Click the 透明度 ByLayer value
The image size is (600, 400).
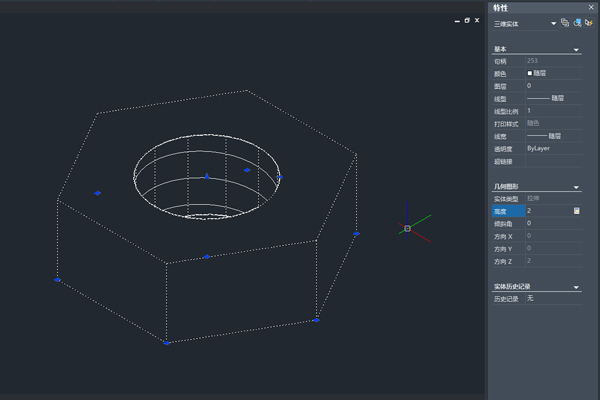click(x=554, y=149)
